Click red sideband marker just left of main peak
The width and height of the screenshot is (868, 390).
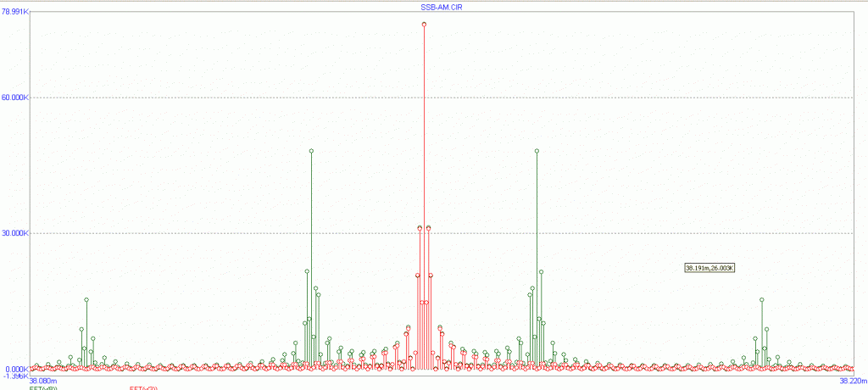point(420,228)
